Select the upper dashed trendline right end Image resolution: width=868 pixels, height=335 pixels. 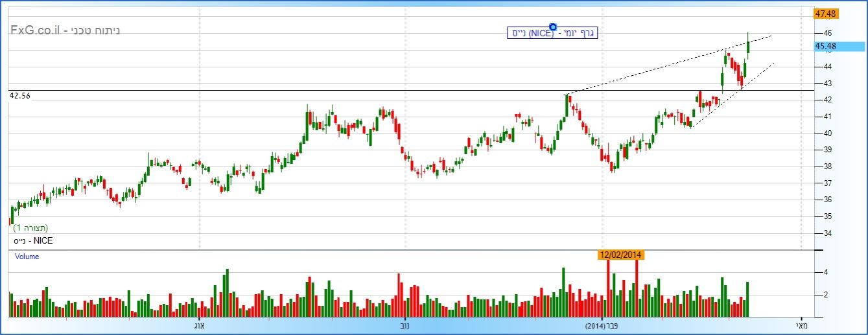coord(771,36)
